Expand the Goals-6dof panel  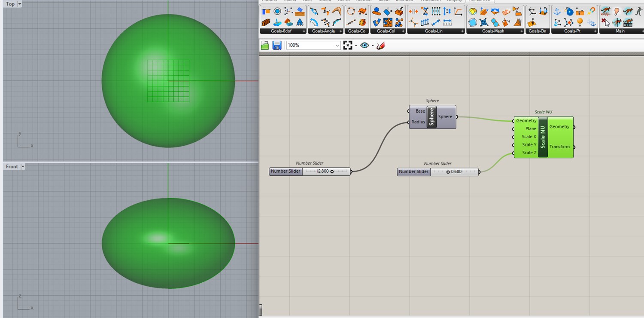(x=304, y=31)
